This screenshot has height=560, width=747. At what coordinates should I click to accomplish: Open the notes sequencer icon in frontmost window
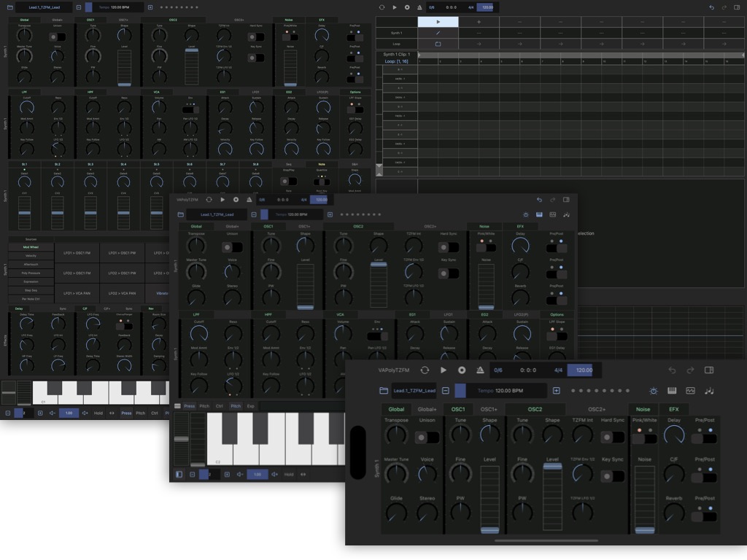point(709,391)
